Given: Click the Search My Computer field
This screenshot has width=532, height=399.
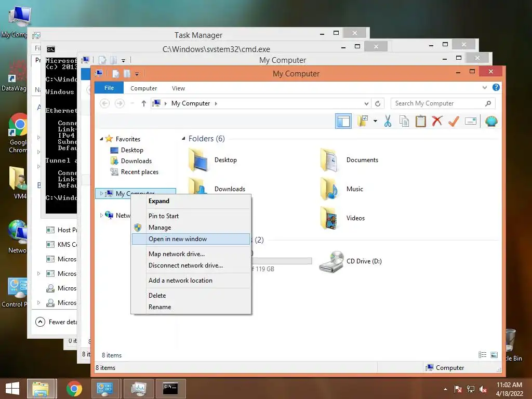Looking at the screenshot, I should click(x=443, y=103).
